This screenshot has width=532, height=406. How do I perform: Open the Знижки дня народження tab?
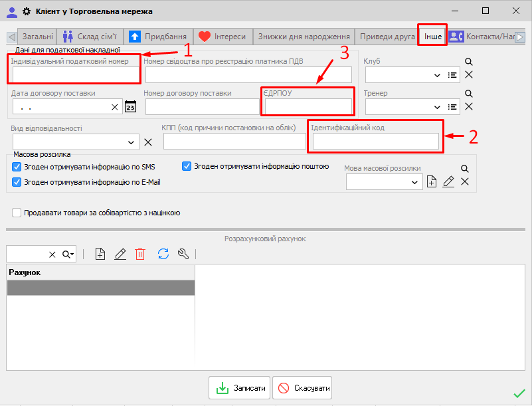304,37
